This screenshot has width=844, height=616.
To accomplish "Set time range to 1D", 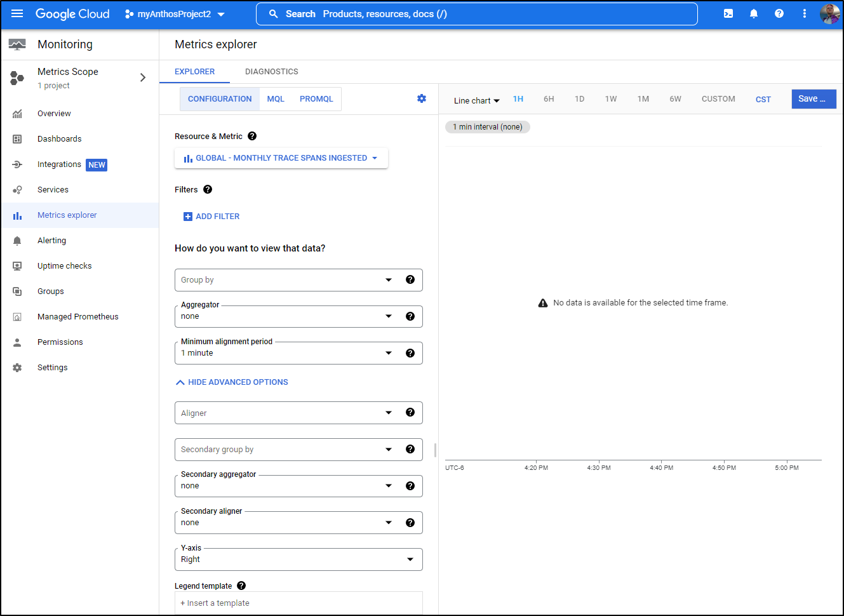I will pyautogui.click(x=579, y=99).
